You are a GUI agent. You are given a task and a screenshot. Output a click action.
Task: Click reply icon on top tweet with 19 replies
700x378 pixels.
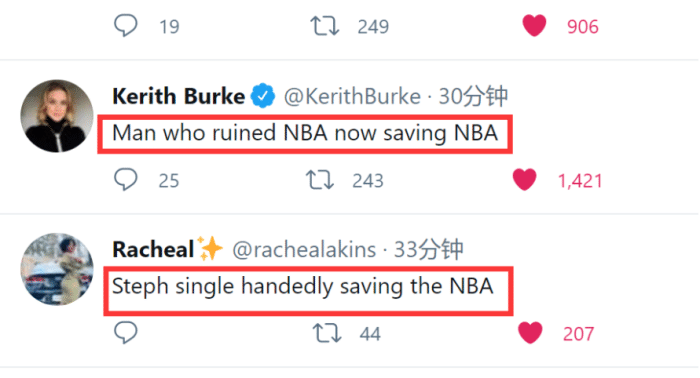[125, 25]
